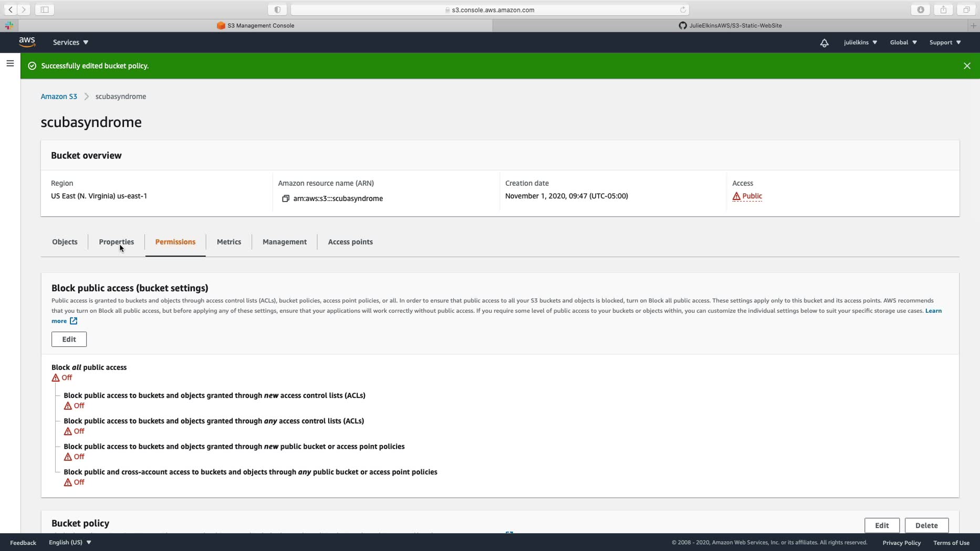Click the Off status for cross-account access setting
980x551 pixels.
point(79,482)
